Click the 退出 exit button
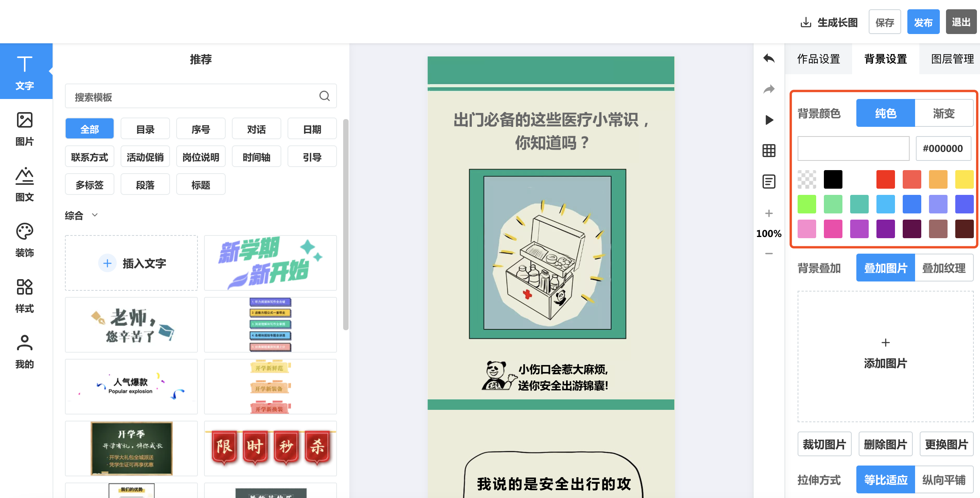 pyautogui.click(x=961, y=22)
